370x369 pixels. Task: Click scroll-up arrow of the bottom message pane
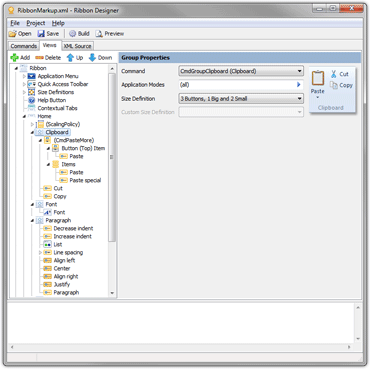point(358,308)
